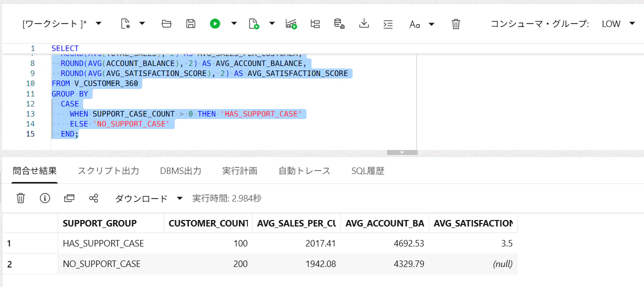Click the AVG_SATISFACTION column header
Viewport: 644px width, 287px height.
(473, 223)
